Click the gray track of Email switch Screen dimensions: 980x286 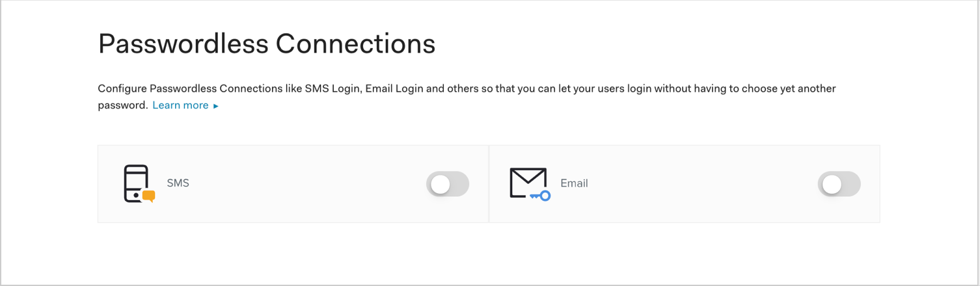(851, 184)
